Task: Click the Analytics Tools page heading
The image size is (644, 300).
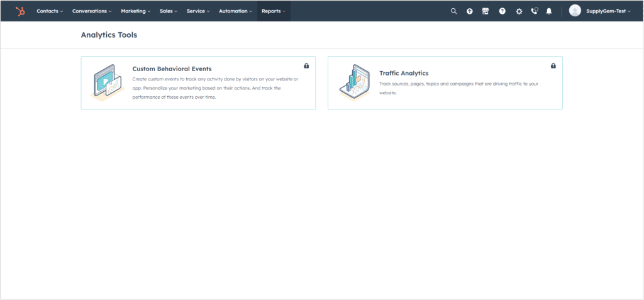Action: tap(109, 35)
